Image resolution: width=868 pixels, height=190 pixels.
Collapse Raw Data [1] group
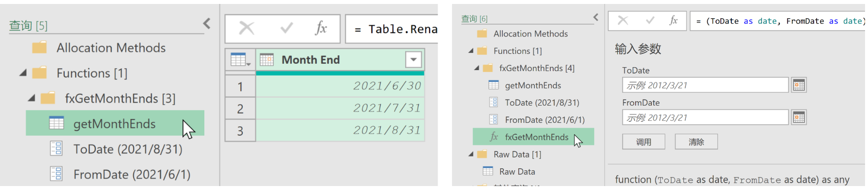pyautogui.click(x=471, y=154)
